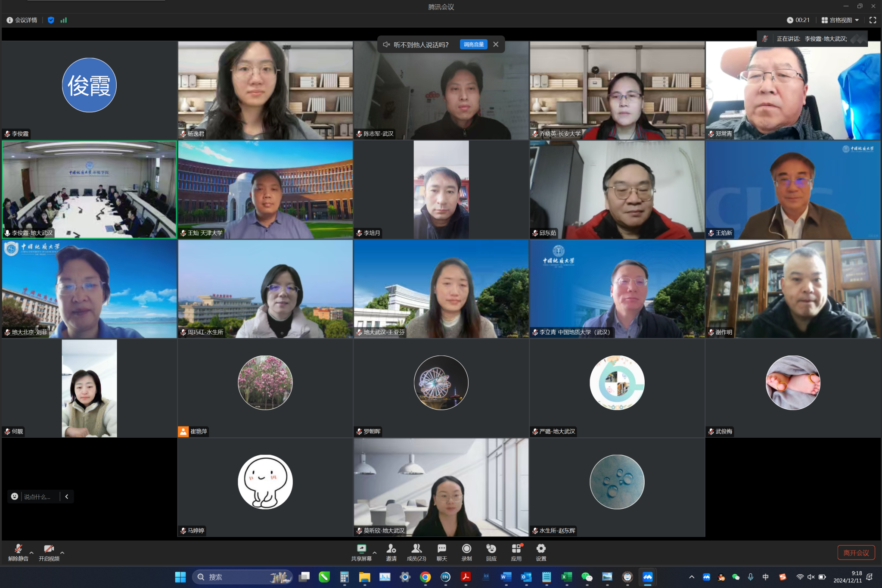Screen dimensions: 882x588
Task: Open the 宫格视图 layout dropdown
Action: [x=840, y=20]
